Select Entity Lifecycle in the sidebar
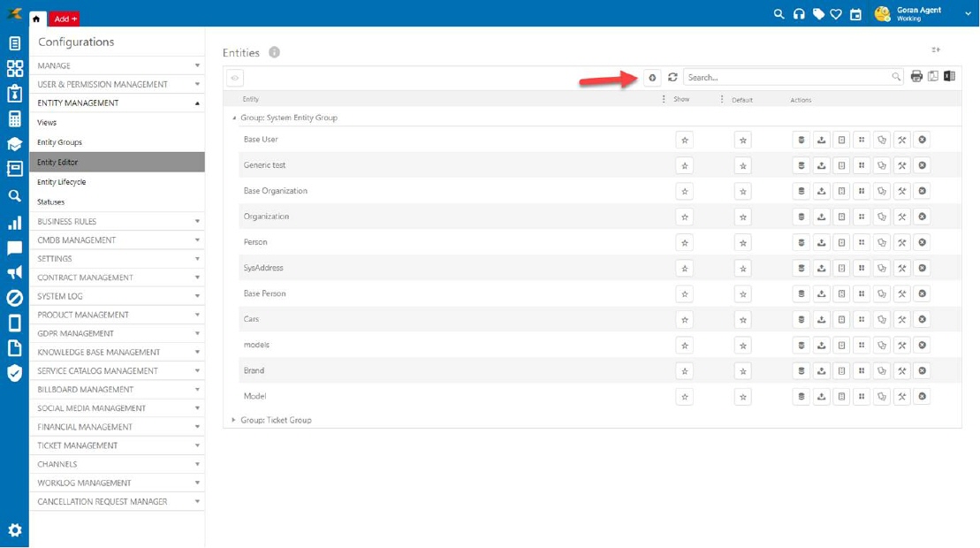The width and height of the screenshot is (980, 548). [x=62, y=182]
